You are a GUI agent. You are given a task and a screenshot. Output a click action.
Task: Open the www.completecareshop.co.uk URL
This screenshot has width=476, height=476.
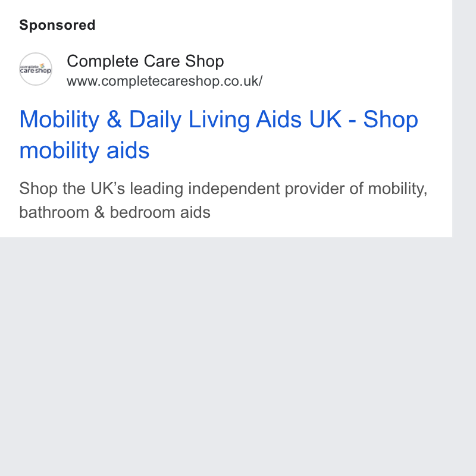coord(165,82)
